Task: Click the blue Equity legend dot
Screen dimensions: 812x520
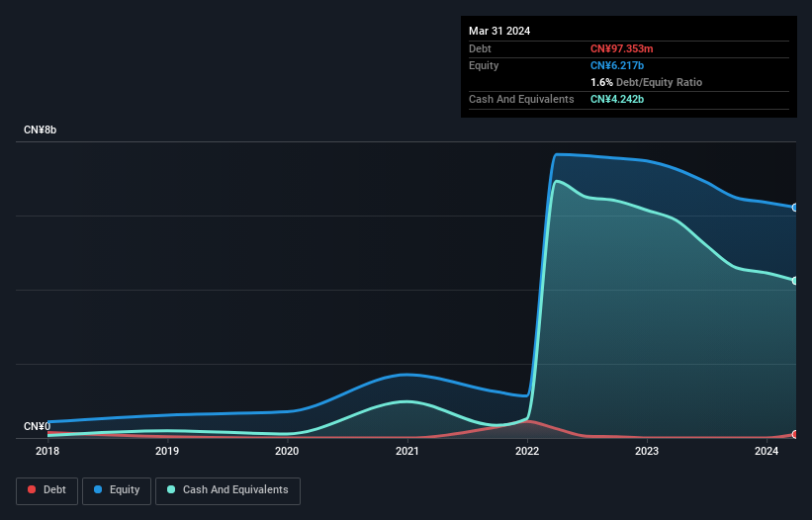Action: point(98,489)
